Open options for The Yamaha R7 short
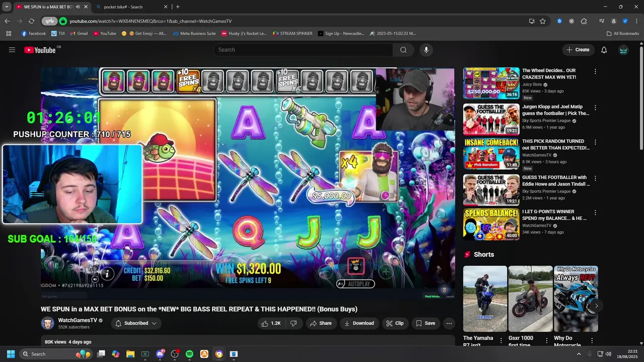 (x=501, y=340)
